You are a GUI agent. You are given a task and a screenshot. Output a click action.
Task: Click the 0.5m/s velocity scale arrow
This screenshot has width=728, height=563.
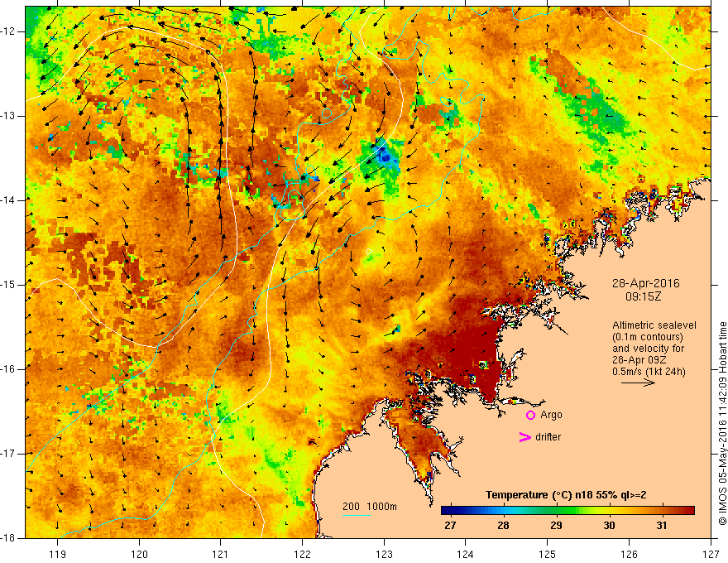[x=638, y=383]
